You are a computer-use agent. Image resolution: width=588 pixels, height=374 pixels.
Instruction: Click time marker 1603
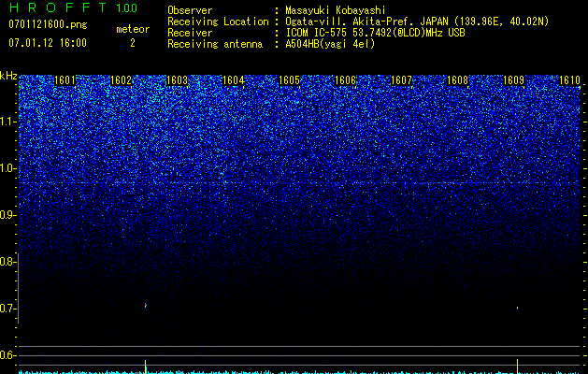click(177, 80)
